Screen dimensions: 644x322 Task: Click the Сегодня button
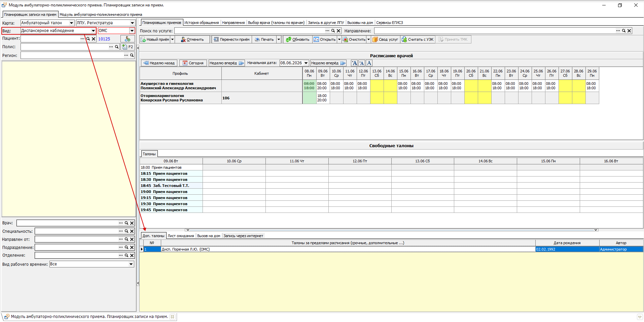click(193, 63)
